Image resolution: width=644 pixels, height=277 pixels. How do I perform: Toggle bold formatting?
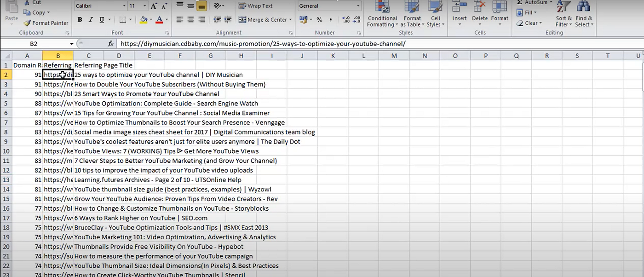click(80, 19)
